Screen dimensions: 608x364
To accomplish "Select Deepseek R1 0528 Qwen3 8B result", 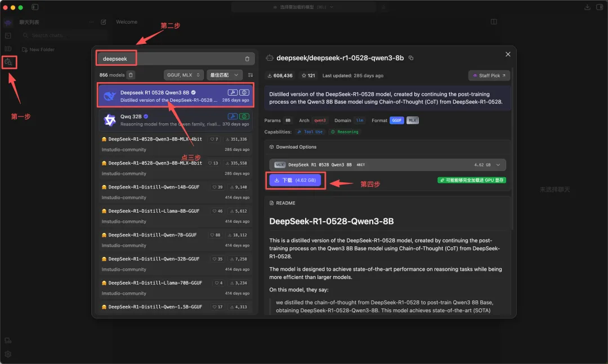I will point(176,96).
